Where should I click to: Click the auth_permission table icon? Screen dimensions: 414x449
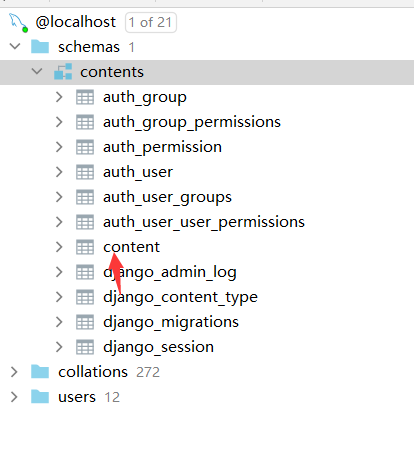85,147
